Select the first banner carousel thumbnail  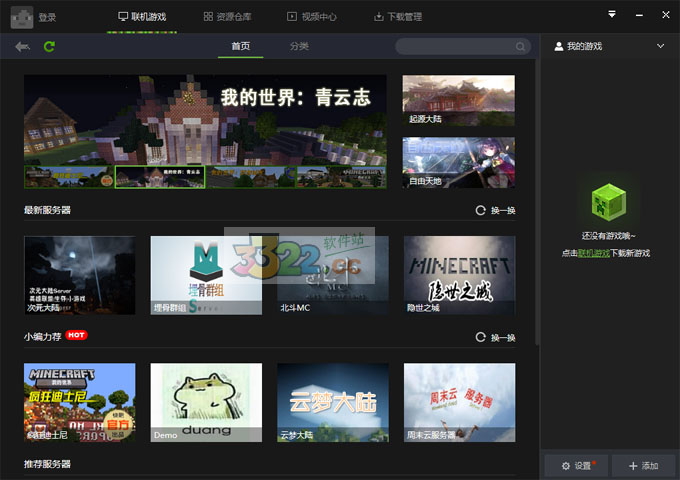tap(69, 177)
